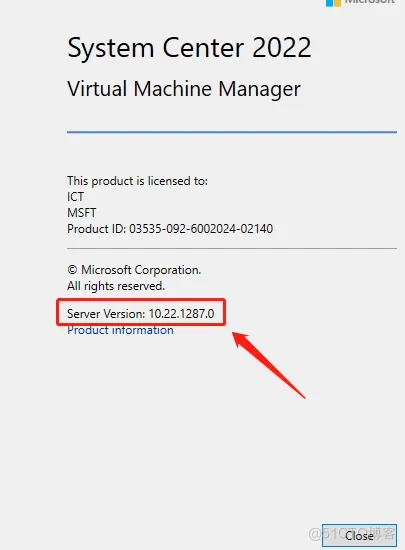Click the System Center 2022 heading
405x550 pixels.
click(189, 48)
